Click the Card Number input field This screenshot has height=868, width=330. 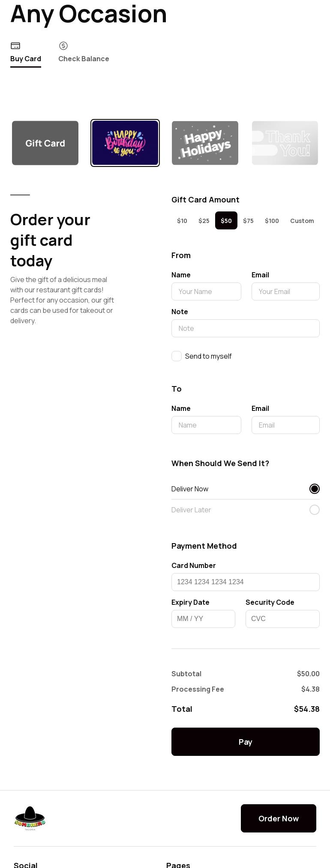pos(246,582)
